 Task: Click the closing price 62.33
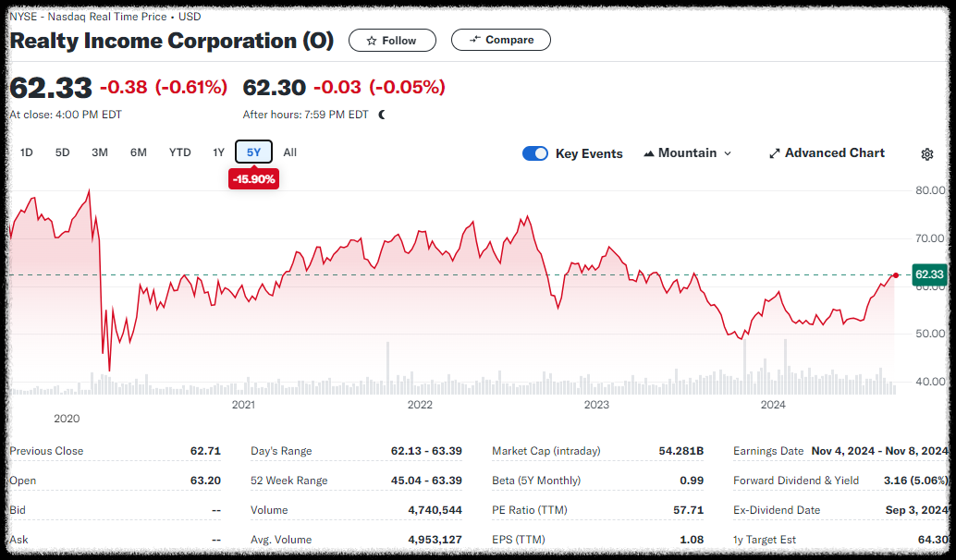(51, 88)
